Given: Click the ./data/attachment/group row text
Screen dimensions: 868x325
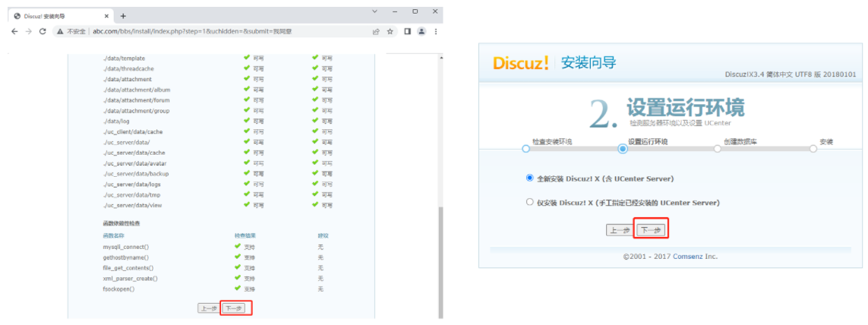Looking at the screenshot, I should click(136, 111).
